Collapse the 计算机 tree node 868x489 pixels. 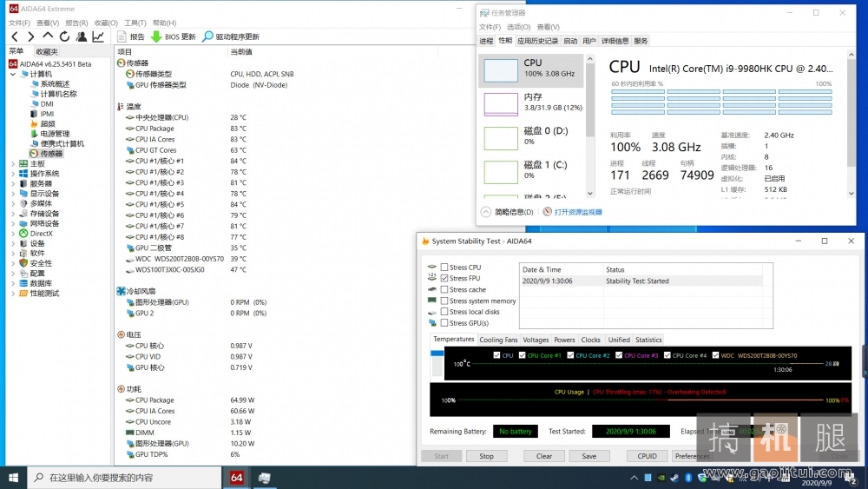click(x=13, y=74)
